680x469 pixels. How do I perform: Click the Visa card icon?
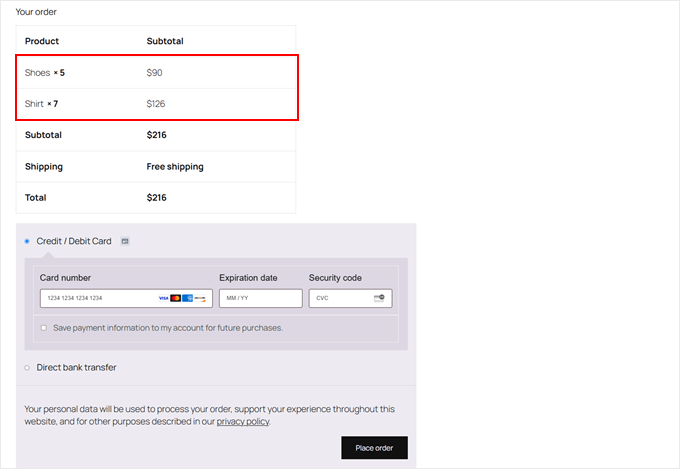click(163, 298)
